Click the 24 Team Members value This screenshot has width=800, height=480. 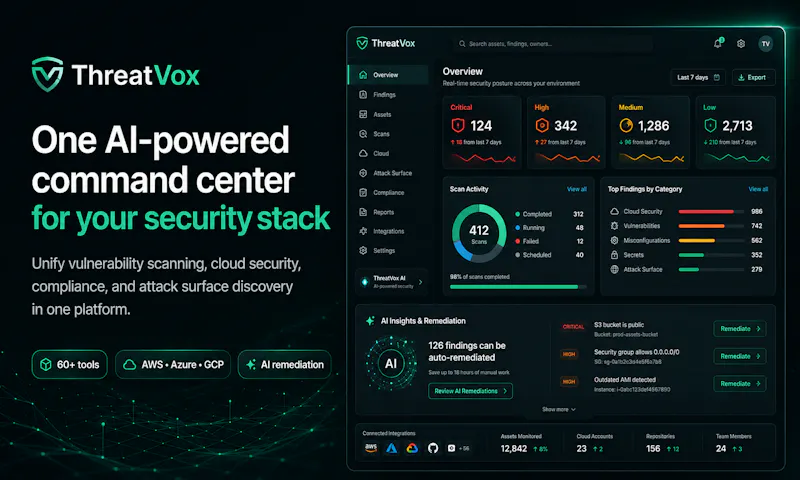tap(721, 449)
